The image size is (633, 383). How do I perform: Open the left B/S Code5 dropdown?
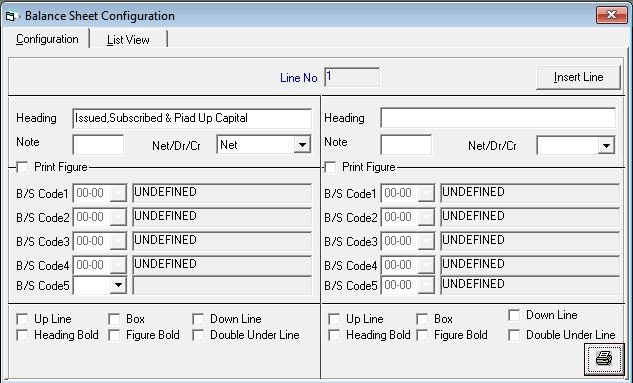point(118,285)
